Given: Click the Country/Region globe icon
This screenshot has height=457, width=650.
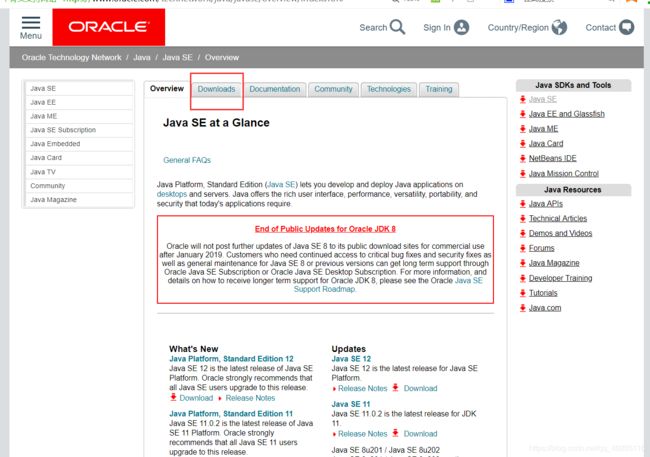Looking at the screenshot, I should [x=559, y=27].
